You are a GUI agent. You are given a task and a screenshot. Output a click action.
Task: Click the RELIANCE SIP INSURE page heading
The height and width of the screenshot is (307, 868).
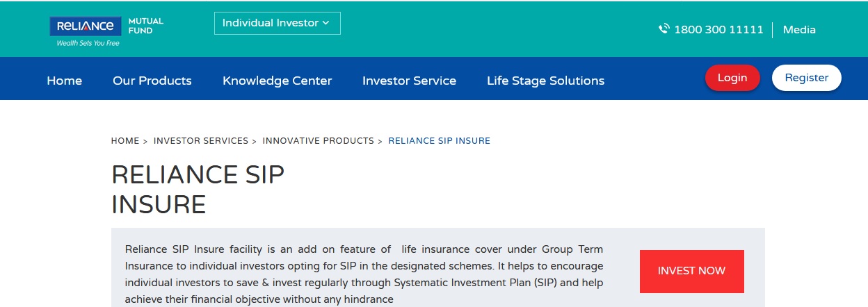198,189
